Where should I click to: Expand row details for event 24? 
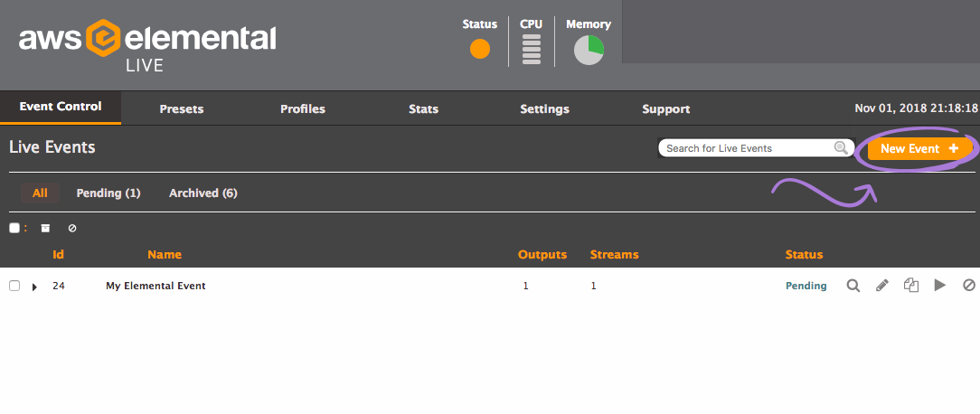point(34,287)
